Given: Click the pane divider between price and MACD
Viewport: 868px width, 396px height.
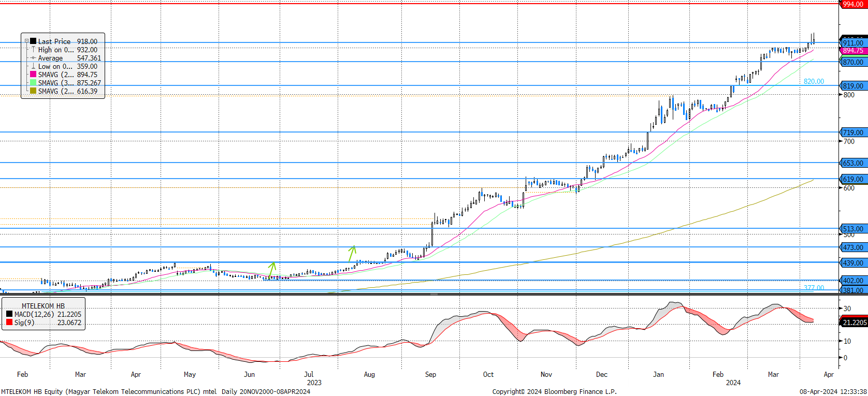Looking at the screenshot, I should tap(434, 294).
